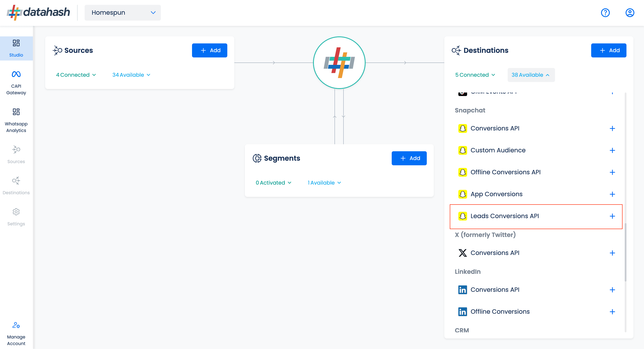The image size is (644, 349).
Task: Click X logo beside Conversions API
Action: (x=463, y=253)
